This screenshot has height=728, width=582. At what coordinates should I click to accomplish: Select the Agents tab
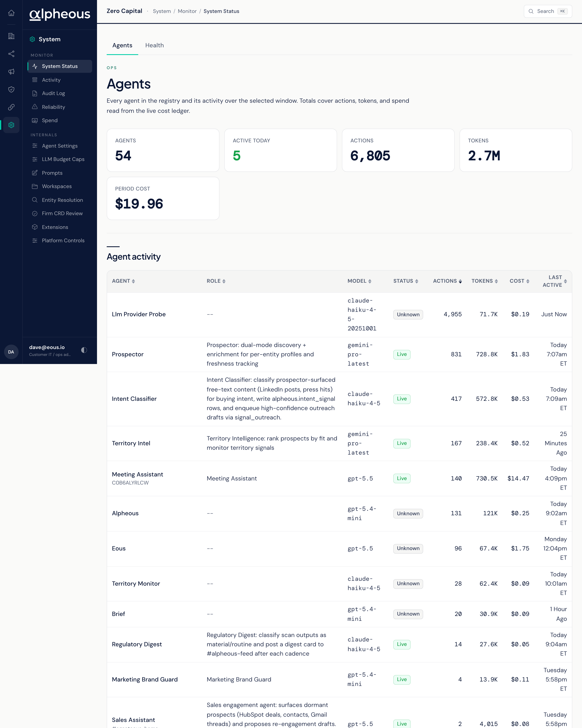(x=122, y=45)
